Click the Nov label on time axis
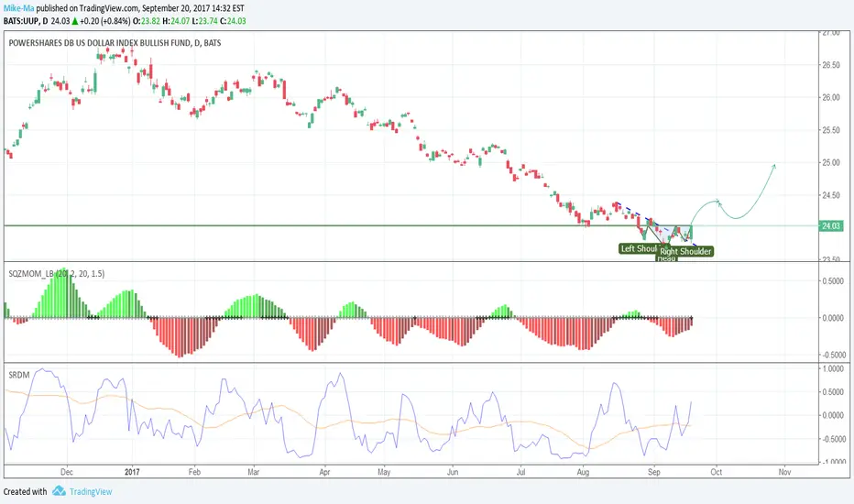Screen dimensions: 854x504 coord(784,472)
